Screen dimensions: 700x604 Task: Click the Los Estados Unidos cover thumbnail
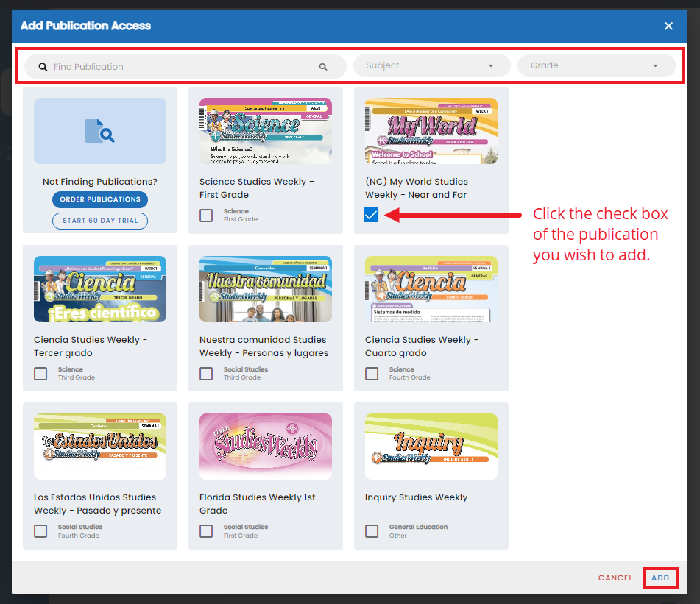pyautogui.click(x=100, y=447)
